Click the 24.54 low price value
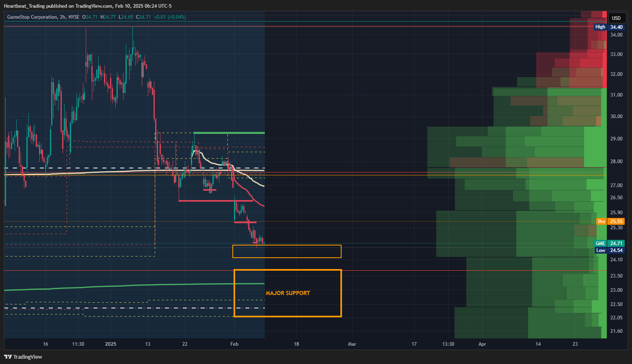The width and height of the screenshot is (632, 364). [616, 250]
